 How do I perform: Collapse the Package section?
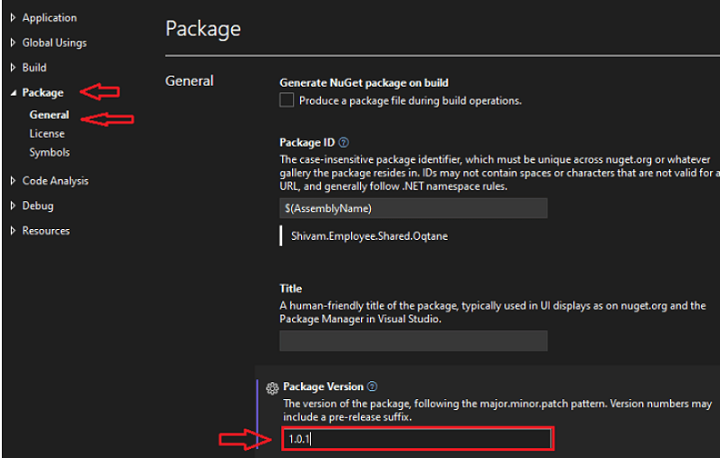pyautogui.click(x=13, y=93)
